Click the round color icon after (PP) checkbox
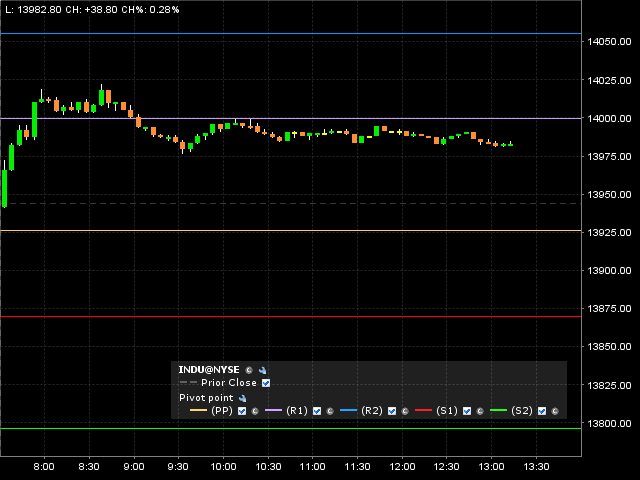This screenshot has width=640, height=480. [255, 411]
